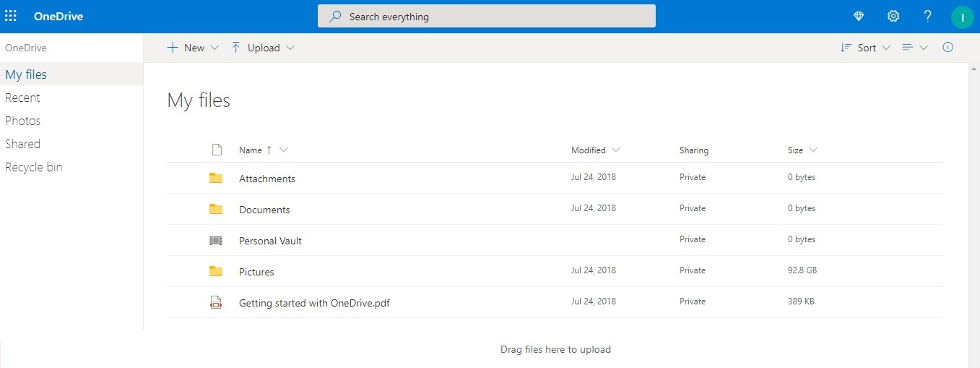Viewport: 980px width, 368px height.
Task: Open Getting started with OneDrive.pdf
Action: click(x=314, y=303)
